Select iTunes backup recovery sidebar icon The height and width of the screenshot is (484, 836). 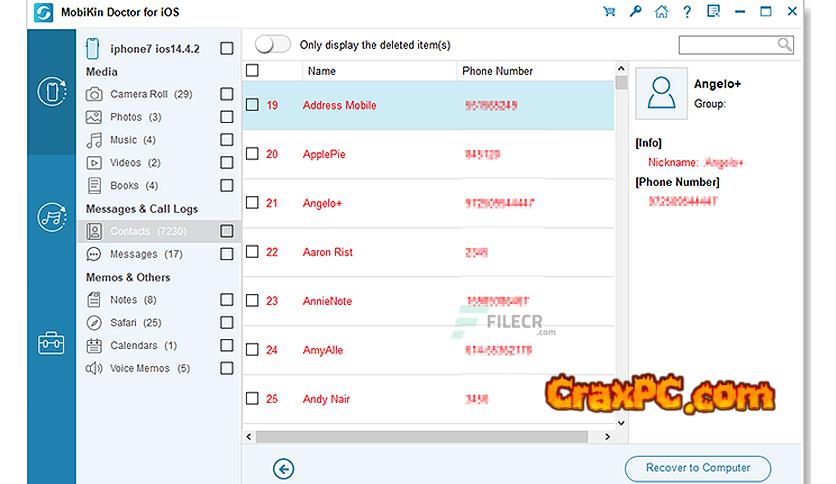click(51, 217)
